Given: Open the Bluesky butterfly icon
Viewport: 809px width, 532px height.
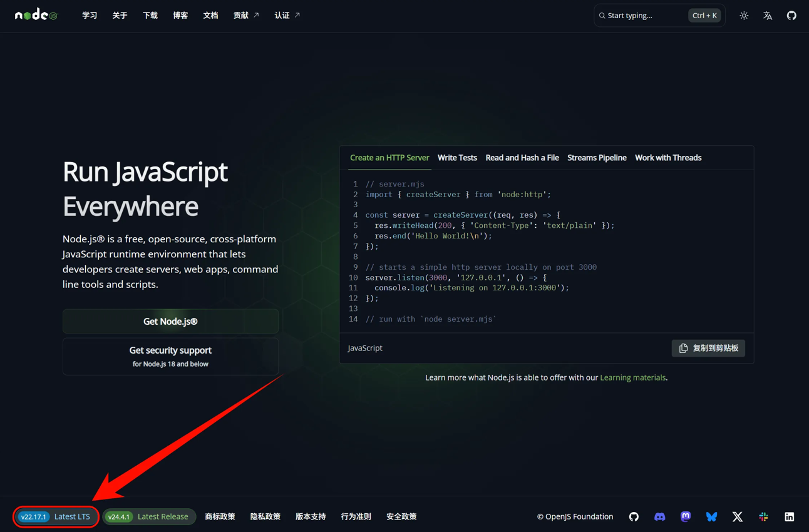Looking at the screenshot, I should pyautogui.click(x=711, y=516).
